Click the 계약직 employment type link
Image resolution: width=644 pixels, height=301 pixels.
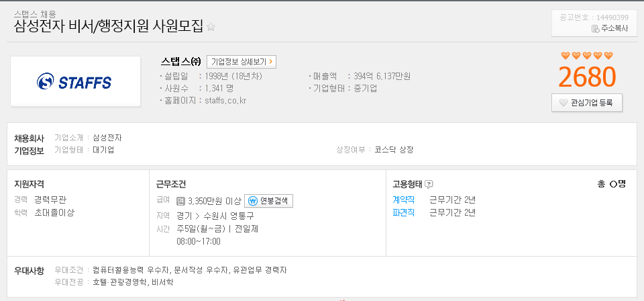(403, 200)
